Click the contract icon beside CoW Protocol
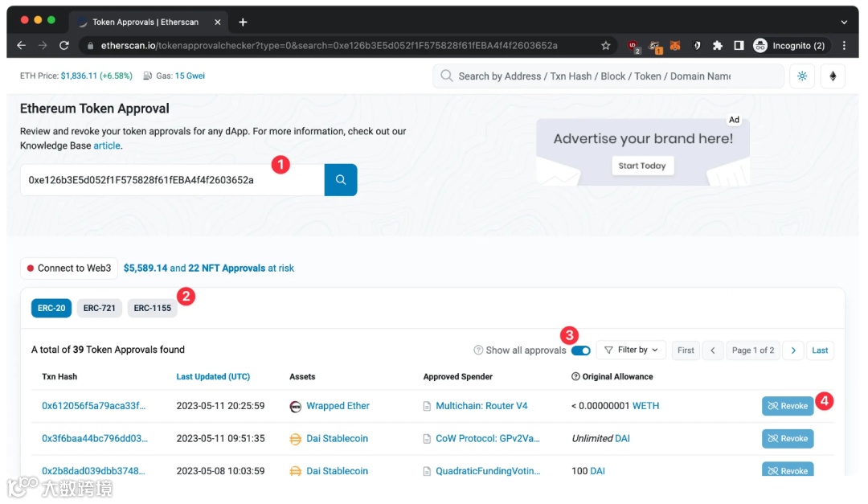The width and height of the screenshot is (868, 504). tap(427, 439)
